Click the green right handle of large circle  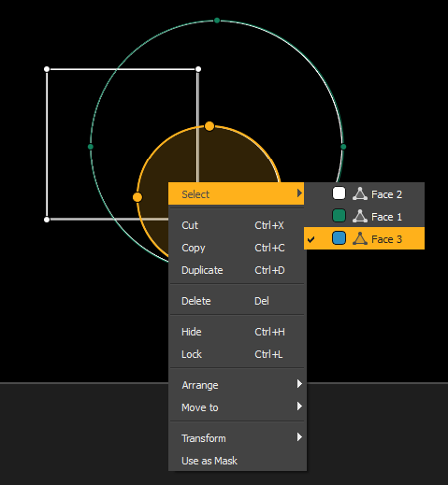pos(343,147)
